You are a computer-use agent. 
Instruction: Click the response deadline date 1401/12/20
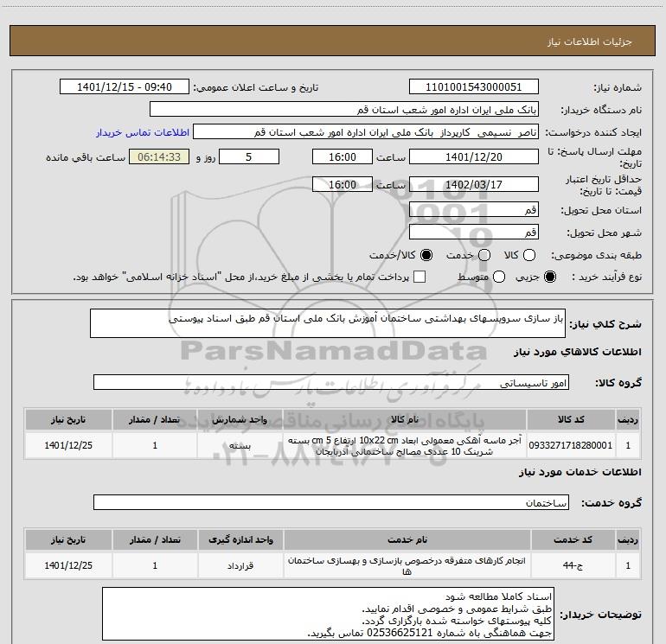click(x=474, y=156)
